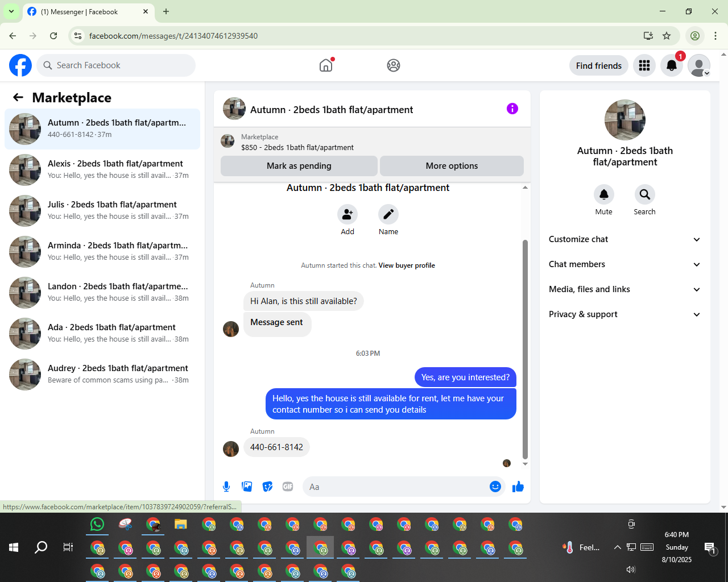
Task: Choose a sticker icon
Action: tap(267, 487)
